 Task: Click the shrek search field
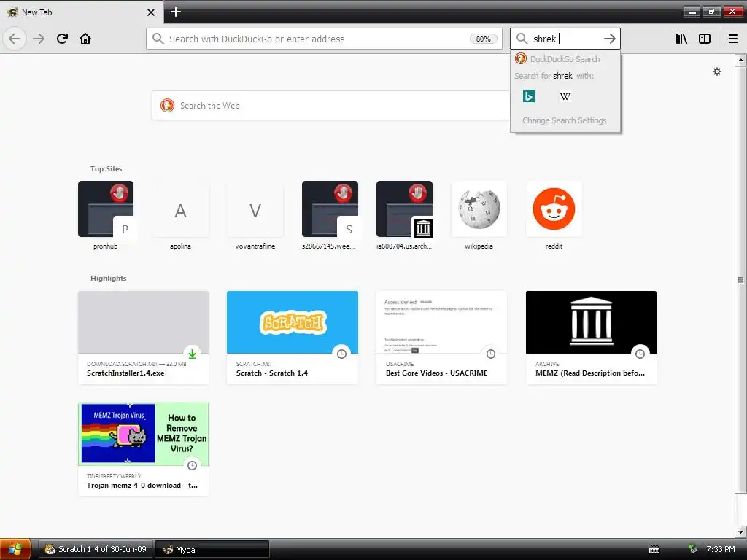[565, 39]
